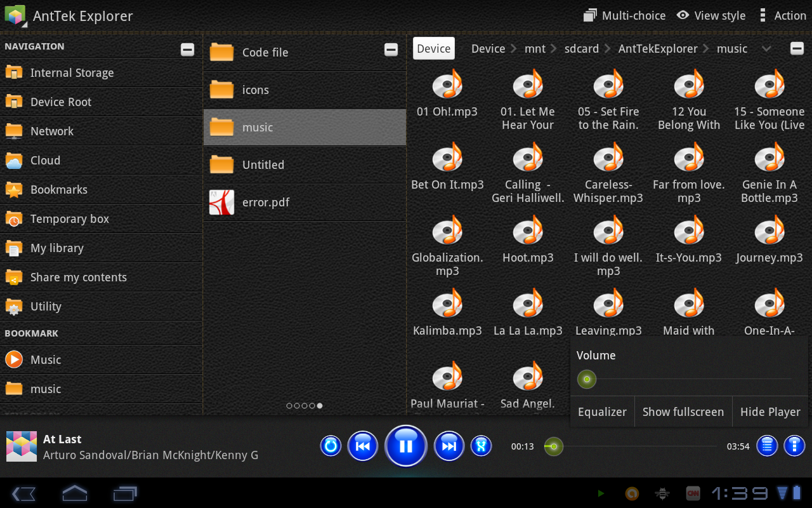The width and height of the screenshot is (812, 508).
Task: Switch to the sdcard breadcrumb folder
Action: point(581,48)
